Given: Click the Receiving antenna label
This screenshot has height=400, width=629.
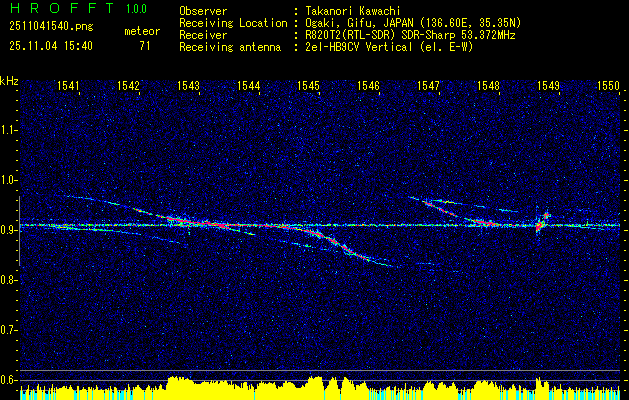Looking at the screenshot, I should coord(230,47).
